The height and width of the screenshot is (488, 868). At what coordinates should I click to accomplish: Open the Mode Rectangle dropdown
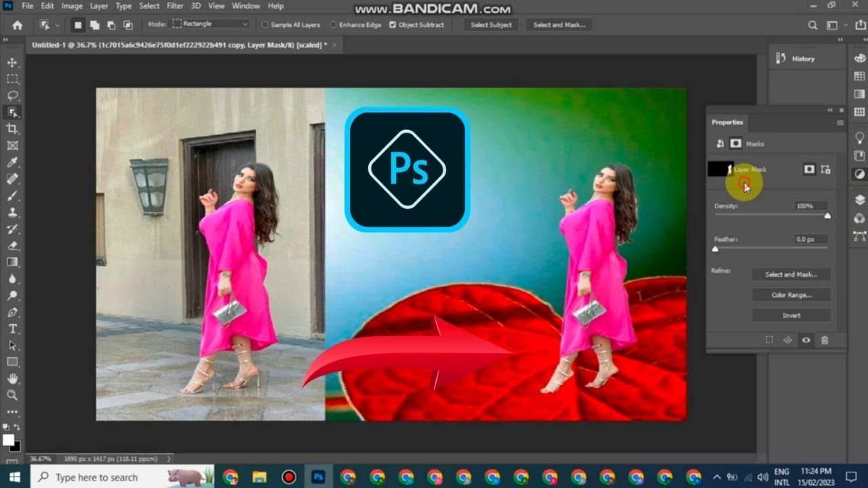pyautogui.click(x=211, y=24)
